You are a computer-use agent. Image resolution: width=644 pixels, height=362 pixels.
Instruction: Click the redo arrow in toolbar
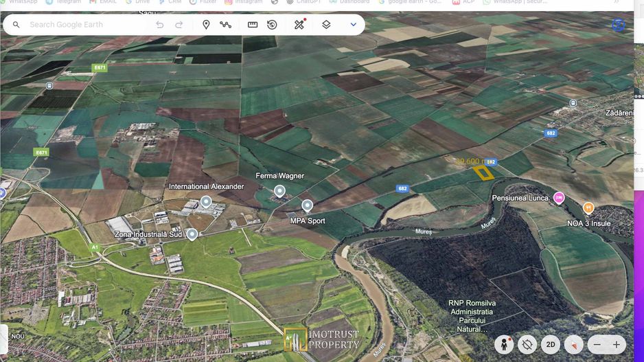point(179,25)
